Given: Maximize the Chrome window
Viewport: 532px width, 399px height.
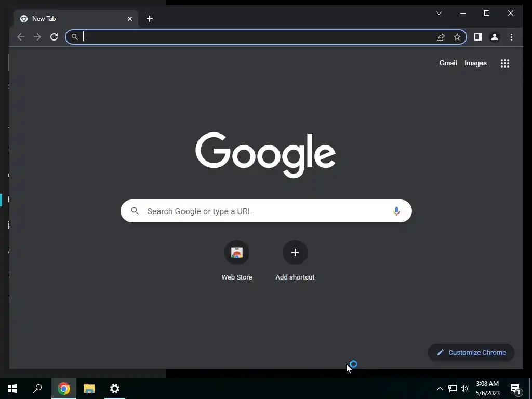Looking at the screenshot, I should tap(486, 13).
